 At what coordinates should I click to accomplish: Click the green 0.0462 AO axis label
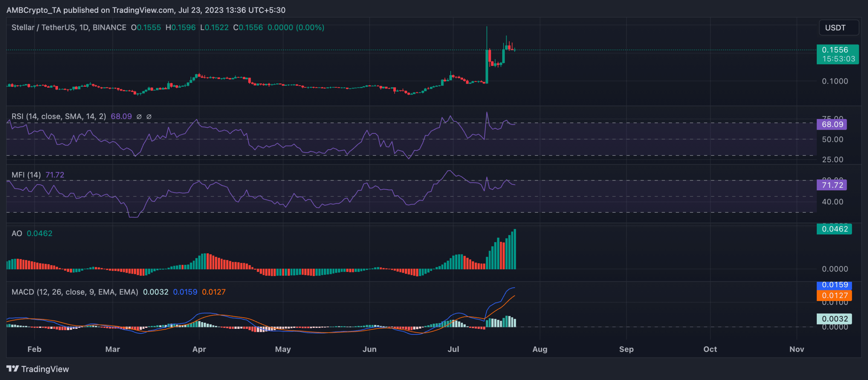(834, 229)
